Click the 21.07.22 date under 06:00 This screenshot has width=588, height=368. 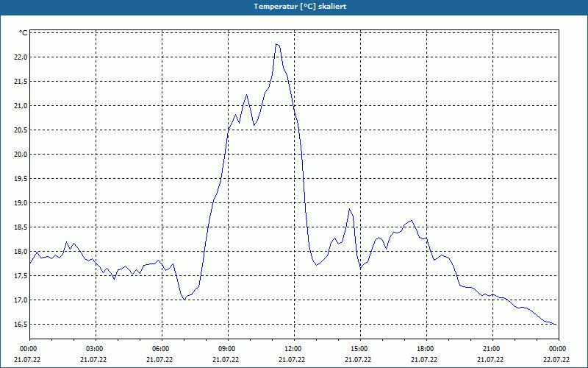(159, 360)
